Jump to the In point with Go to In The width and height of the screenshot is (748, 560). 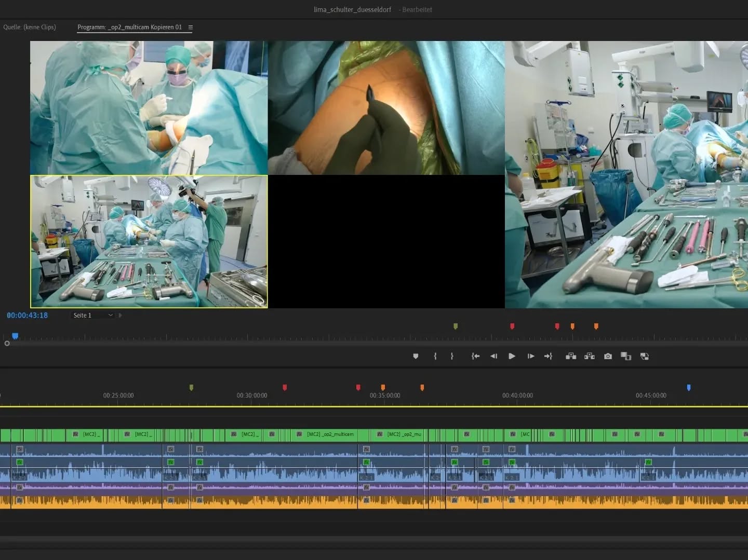point(475,356)
